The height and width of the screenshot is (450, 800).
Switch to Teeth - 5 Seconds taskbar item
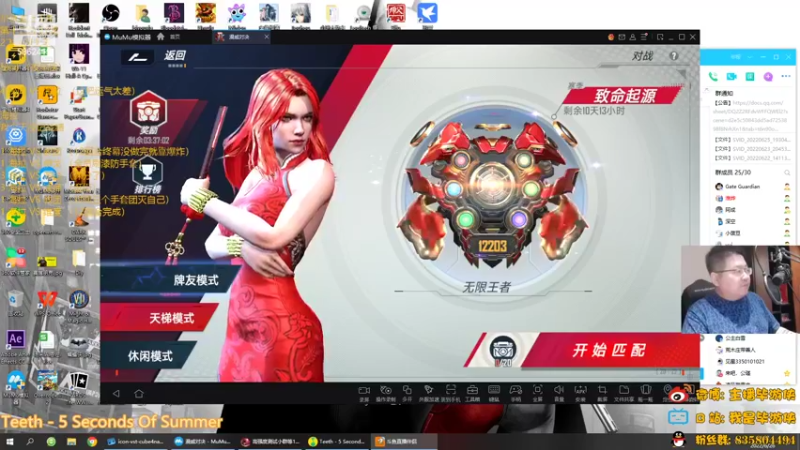tap(337, 442)
